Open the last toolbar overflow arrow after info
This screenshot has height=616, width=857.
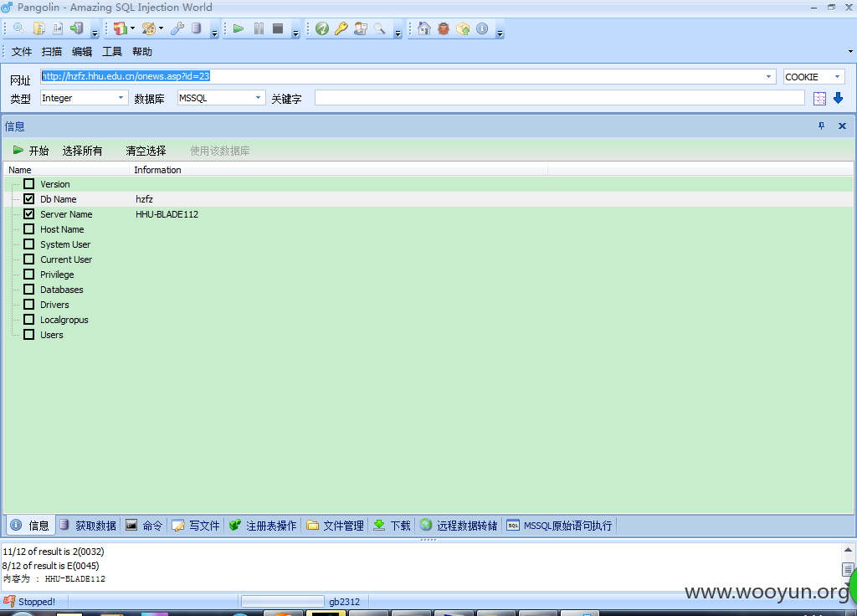(x=500, y=33)
